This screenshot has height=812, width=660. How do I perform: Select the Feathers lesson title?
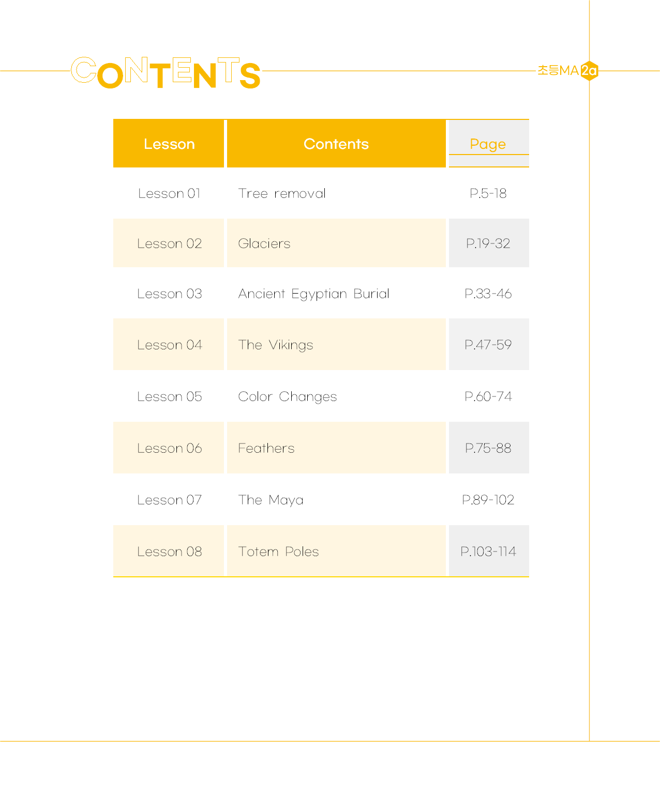pos(266,448)
